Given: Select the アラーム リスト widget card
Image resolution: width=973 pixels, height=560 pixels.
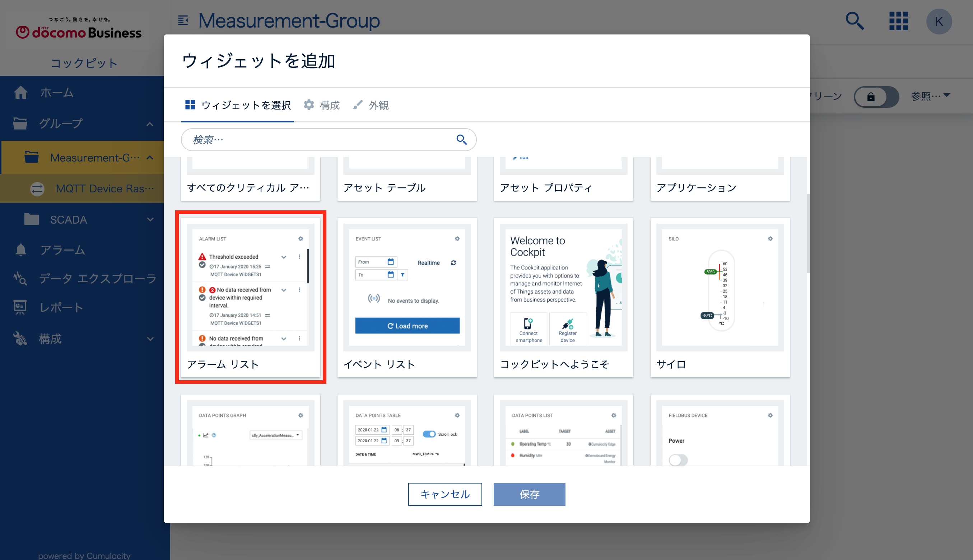Looking at the screenshot, I should coord(250,297).
